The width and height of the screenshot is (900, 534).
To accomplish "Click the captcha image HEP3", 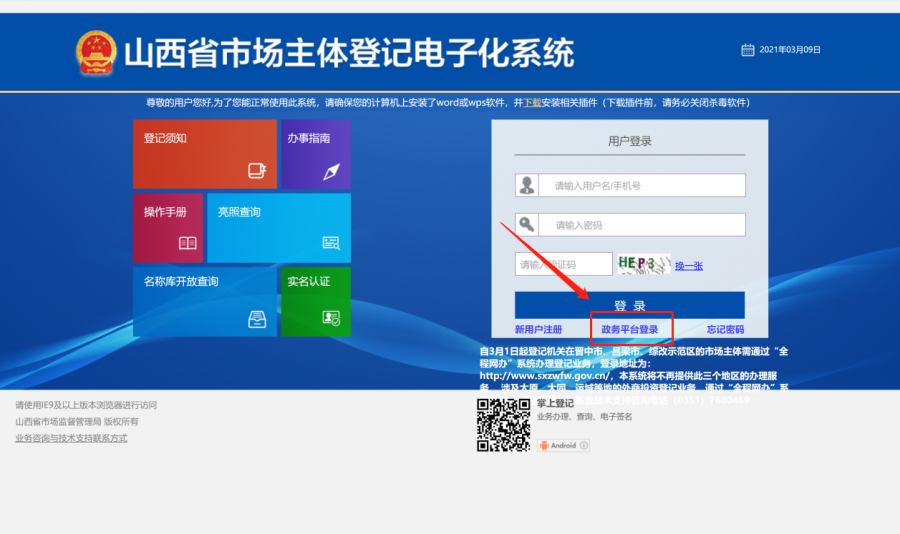I will coord(643,264).
